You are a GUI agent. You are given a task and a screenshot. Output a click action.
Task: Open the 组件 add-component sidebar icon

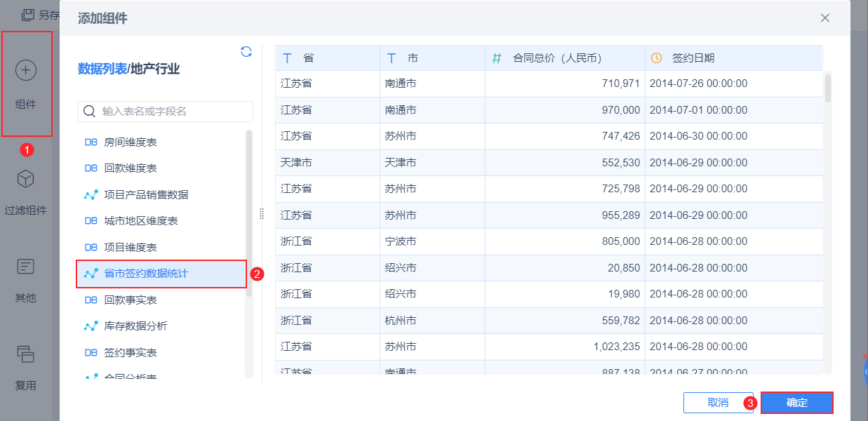pos(26,70)
